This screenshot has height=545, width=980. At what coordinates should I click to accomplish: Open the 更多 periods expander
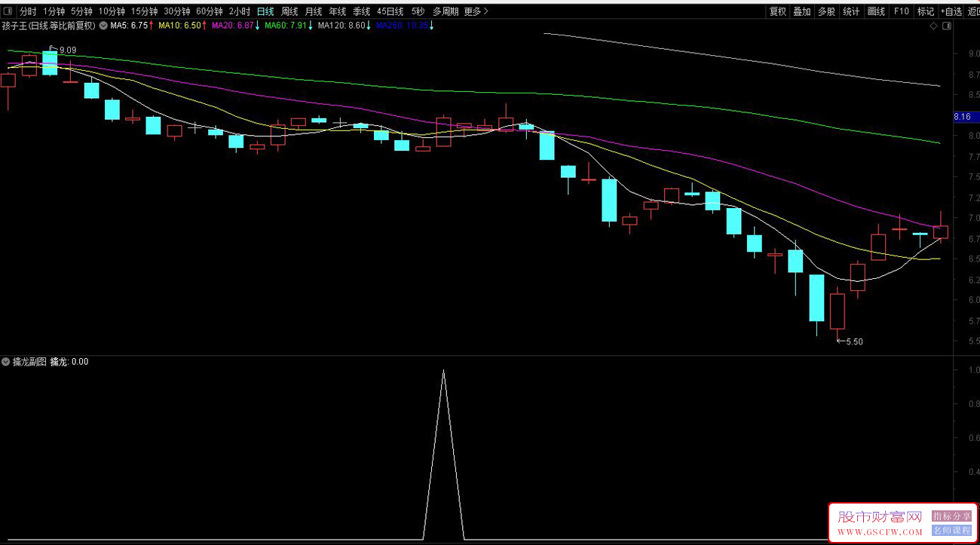click(x=476, y=11)
